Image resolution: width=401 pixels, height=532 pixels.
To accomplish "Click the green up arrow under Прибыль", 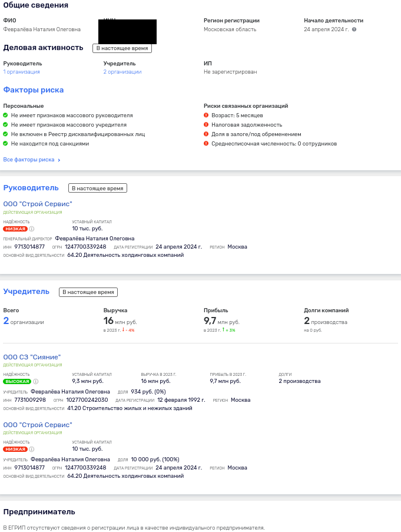I will 223,330.
